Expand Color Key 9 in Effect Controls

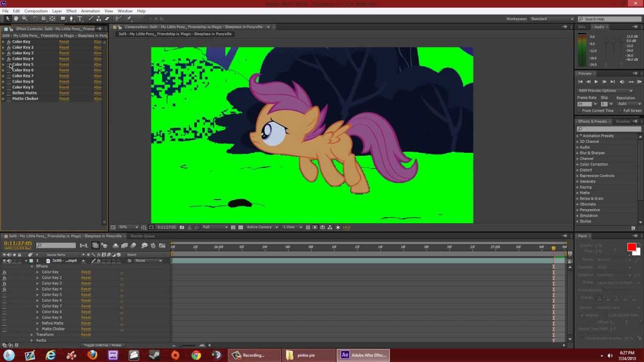pos(4,87)
